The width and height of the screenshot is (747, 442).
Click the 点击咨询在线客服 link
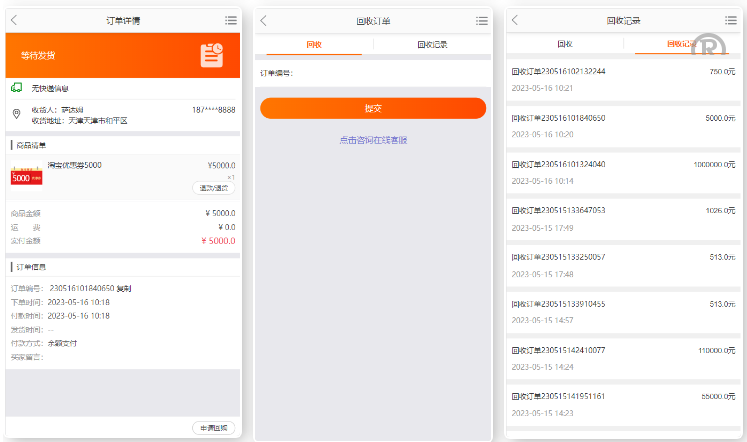[373, 140]
